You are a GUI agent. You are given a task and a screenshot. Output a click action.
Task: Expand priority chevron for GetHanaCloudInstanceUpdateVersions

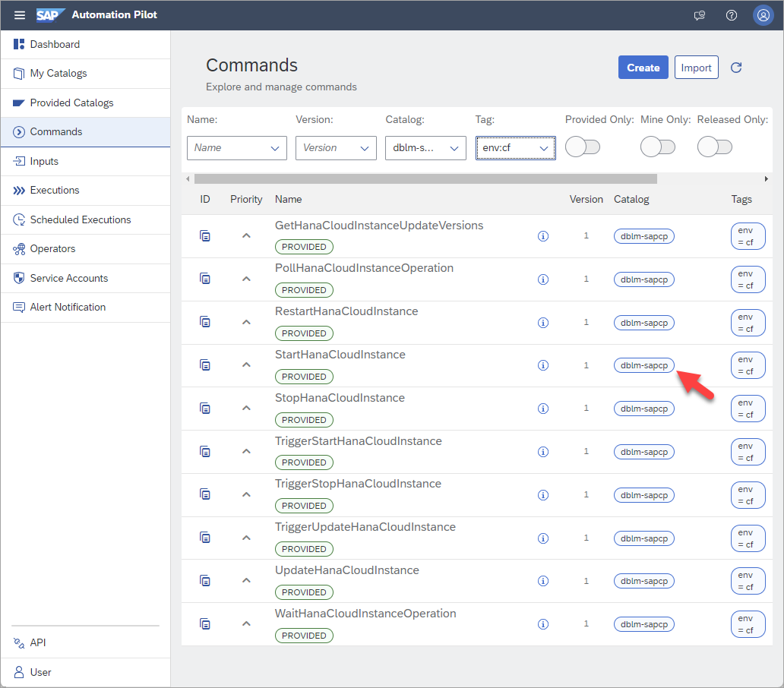pos(246,236)
